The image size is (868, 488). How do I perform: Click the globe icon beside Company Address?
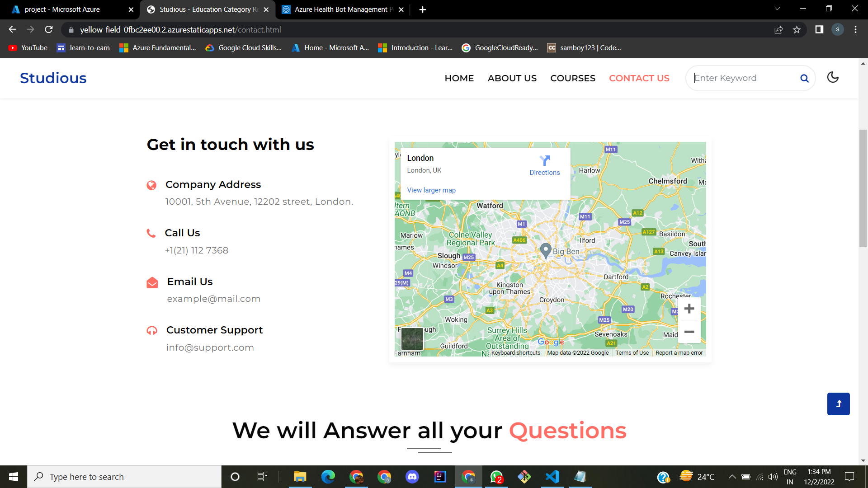pos(152,185)
